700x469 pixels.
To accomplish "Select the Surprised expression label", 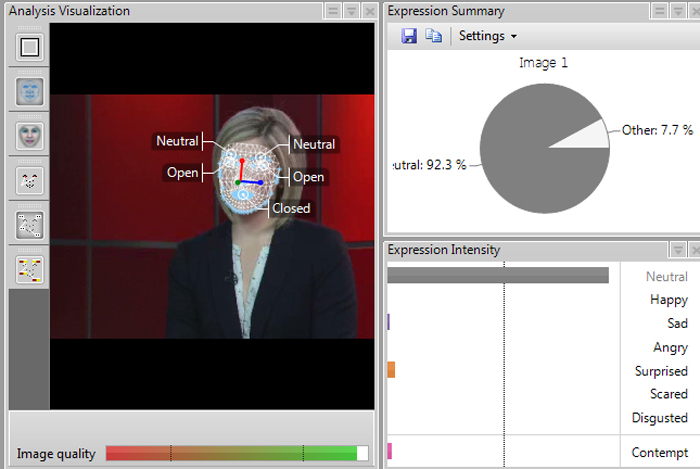I will pyautogui.click(x=661, y=371).
